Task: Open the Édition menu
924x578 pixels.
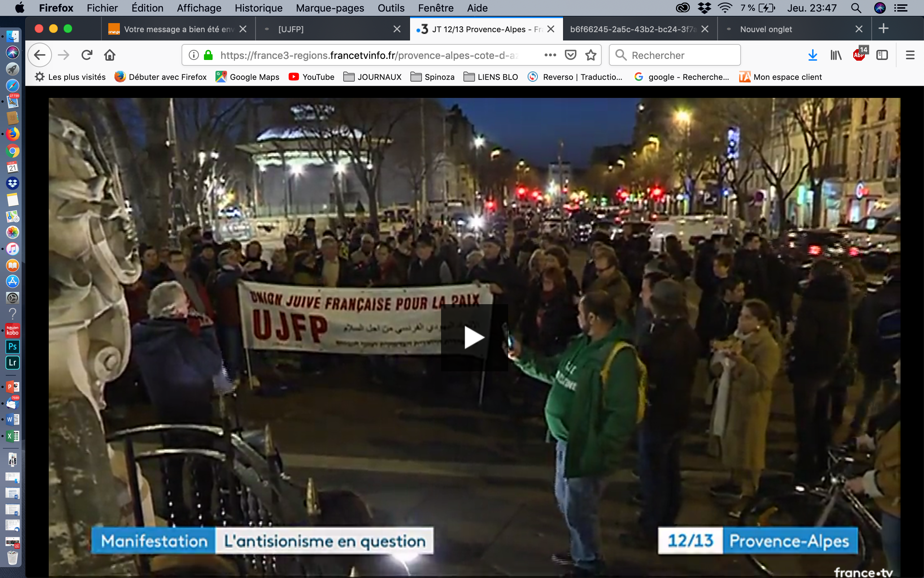Action: (147, 8)
